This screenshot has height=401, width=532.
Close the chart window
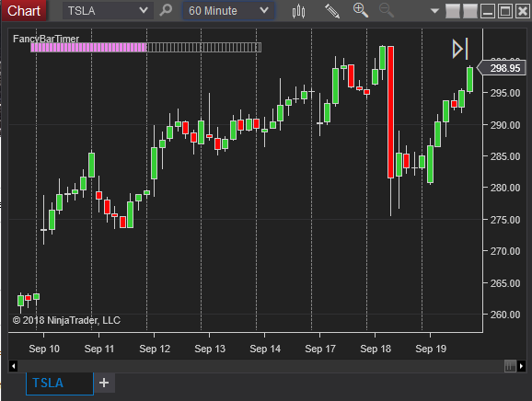point(522,11)
